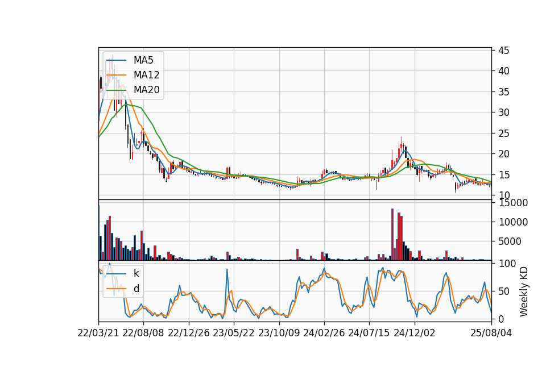Image resolution: width=546 pixels, height=392 pixels.
Task: Click the 25 price axis tick
Action: (504, 133)
